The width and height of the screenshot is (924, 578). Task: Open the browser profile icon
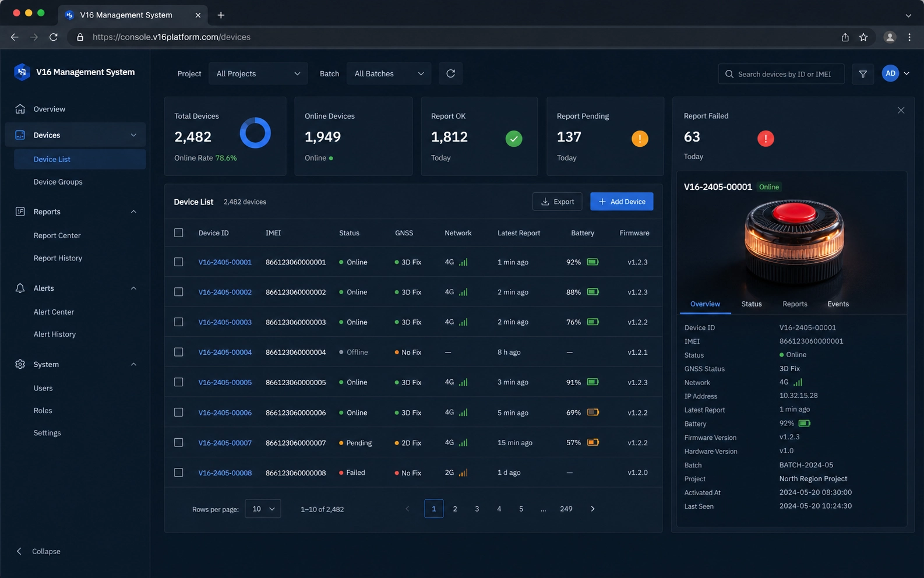click(x=890, y=37)
